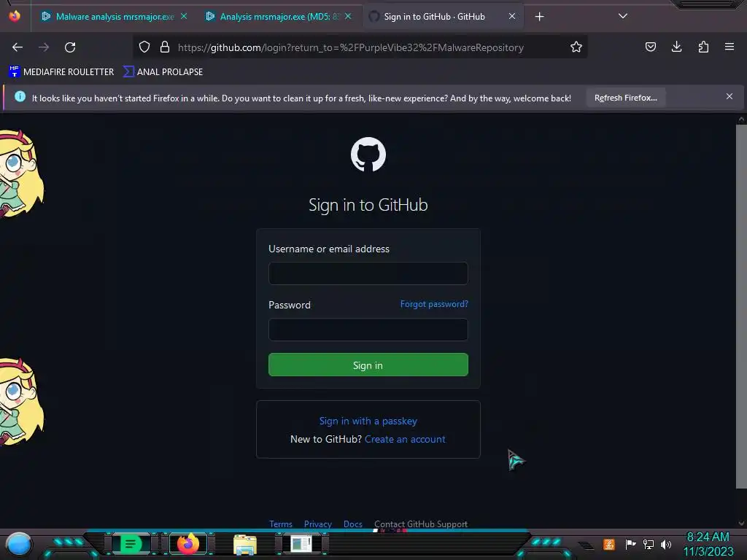This screenshot has width=747, height=560.
Task: Open the Extensions puzzle icon
Action: [x=703, y=47]
